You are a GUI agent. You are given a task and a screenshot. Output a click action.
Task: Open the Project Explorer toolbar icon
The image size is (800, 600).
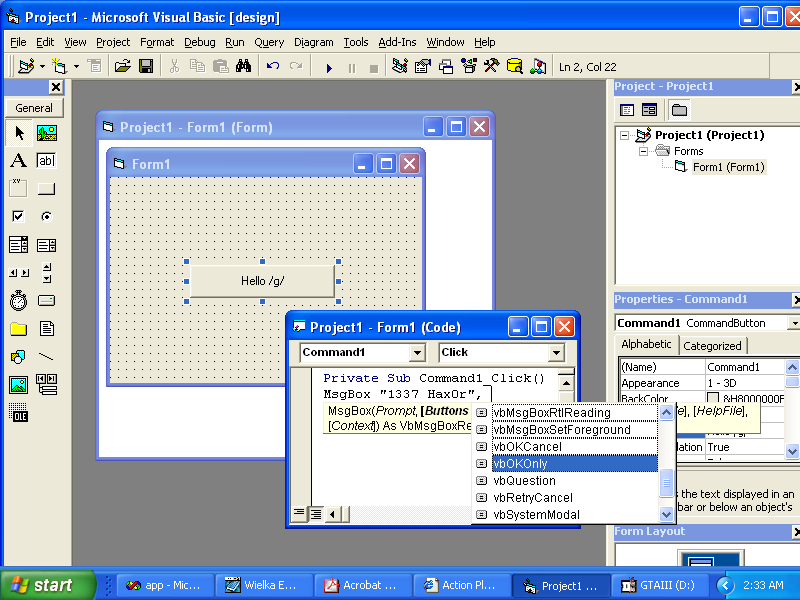(x=400, y=66)
